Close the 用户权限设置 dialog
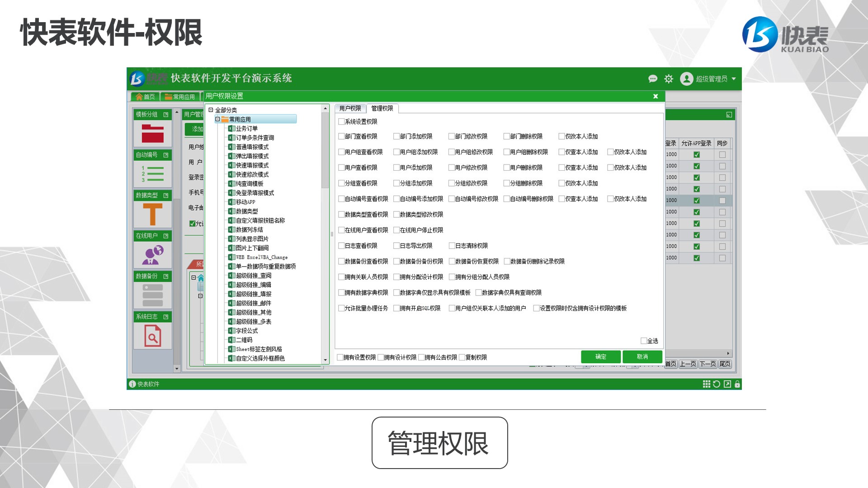Viewport: 868px width, 488px height. point(656,96)
